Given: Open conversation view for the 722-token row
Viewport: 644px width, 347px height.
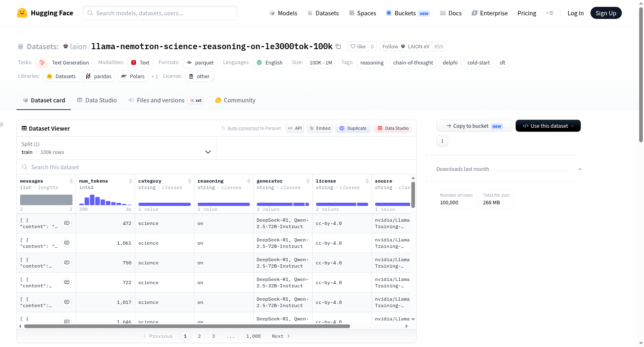Looking at the screenshot, I should pos(67,283).
